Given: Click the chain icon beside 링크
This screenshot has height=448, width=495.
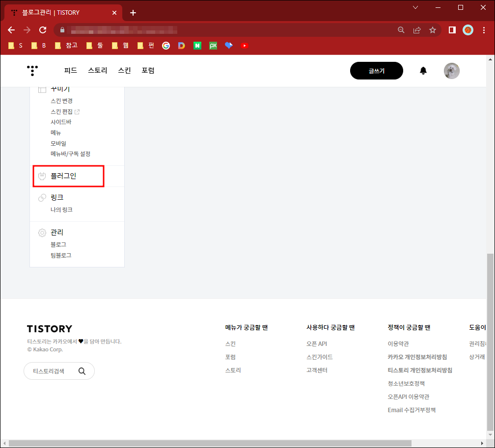Looking at the screenshot, I should click(x=42, y=197).
